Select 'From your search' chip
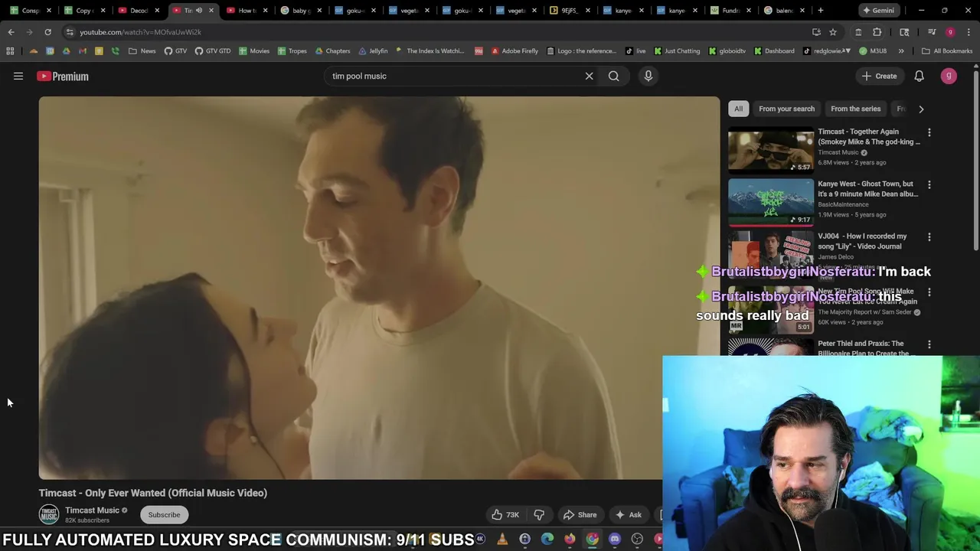The width and height of the screenshot is (980, 551). tap(786, 109)
